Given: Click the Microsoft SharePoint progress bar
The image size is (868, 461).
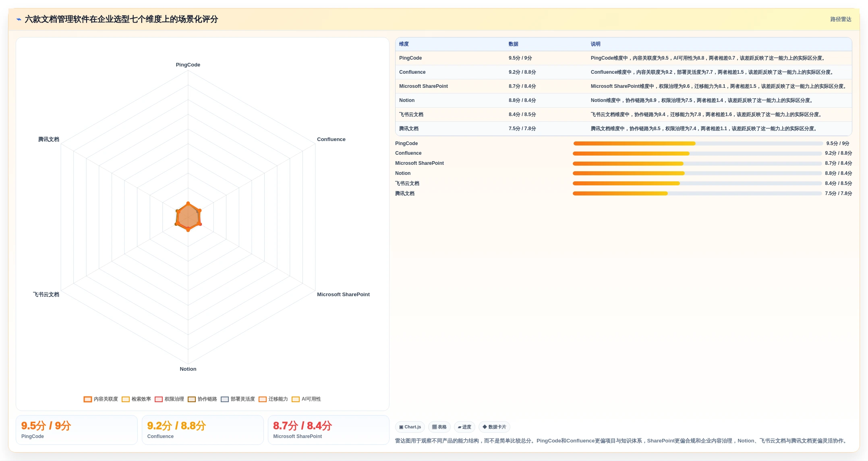Looking at the screenshot, I should click(x=697, y=164).
